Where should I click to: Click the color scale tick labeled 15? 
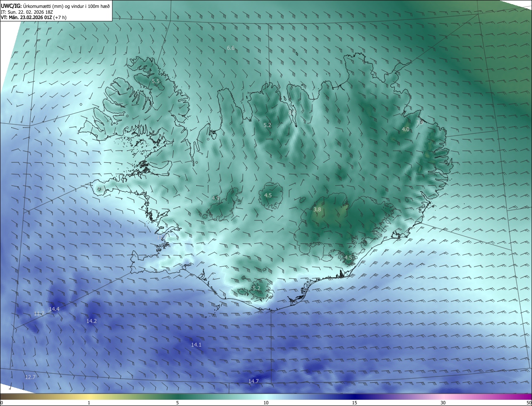tap(355, 403)
